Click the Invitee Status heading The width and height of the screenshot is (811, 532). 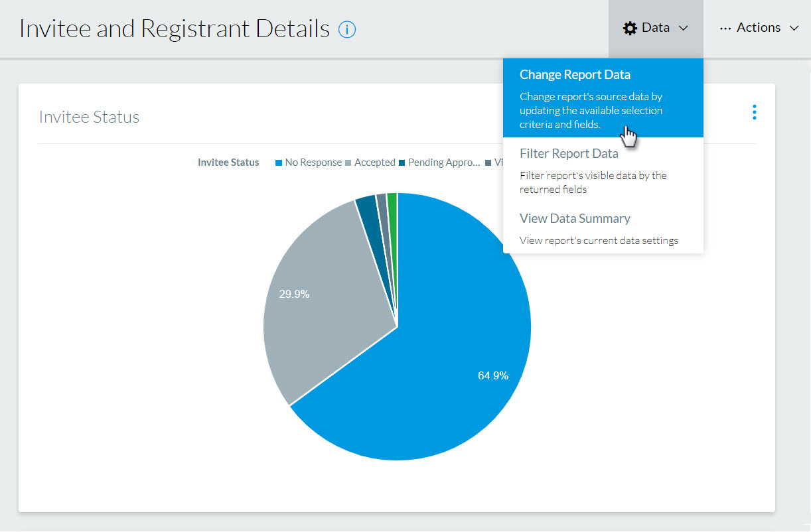pos(89,117)
